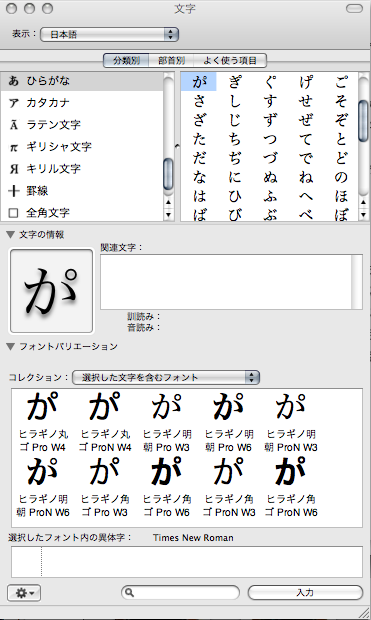
Task: Click the character grid scrollbar thumb
Action: [x=363, y=120]
